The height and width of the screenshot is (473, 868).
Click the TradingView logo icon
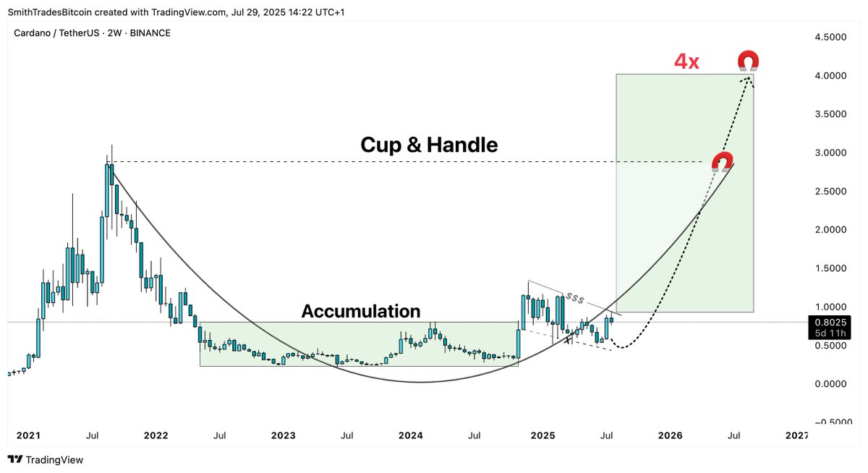click(x=14, y=460)
